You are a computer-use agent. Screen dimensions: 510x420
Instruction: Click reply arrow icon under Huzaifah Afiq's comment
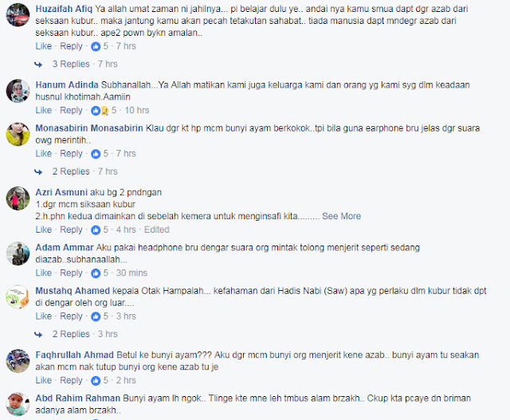click(38, 65)
